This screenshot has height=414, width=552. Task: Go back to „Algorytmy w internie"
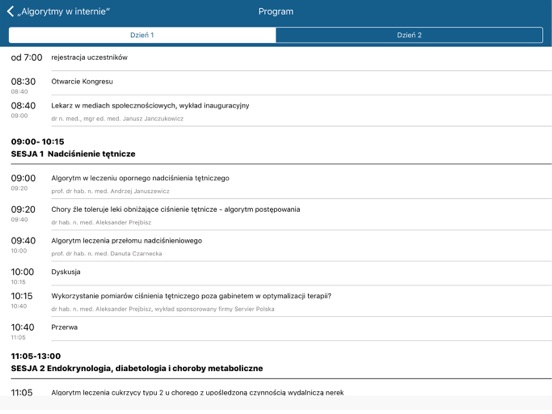63,12
